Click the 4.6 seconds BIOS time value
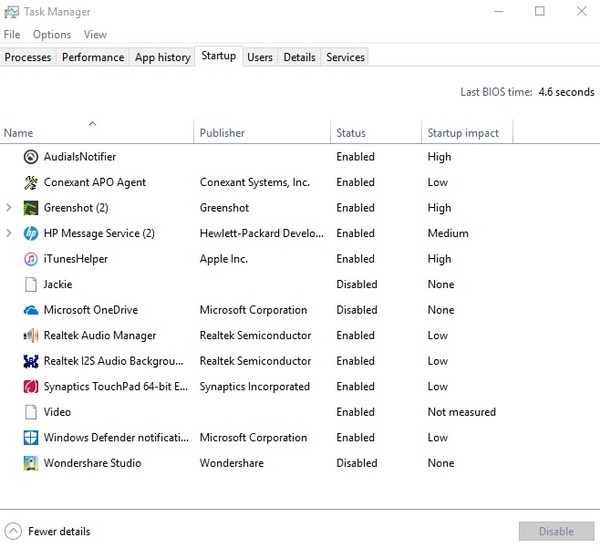This screenshot has height=548, width=600. click(x=566, y=92)
